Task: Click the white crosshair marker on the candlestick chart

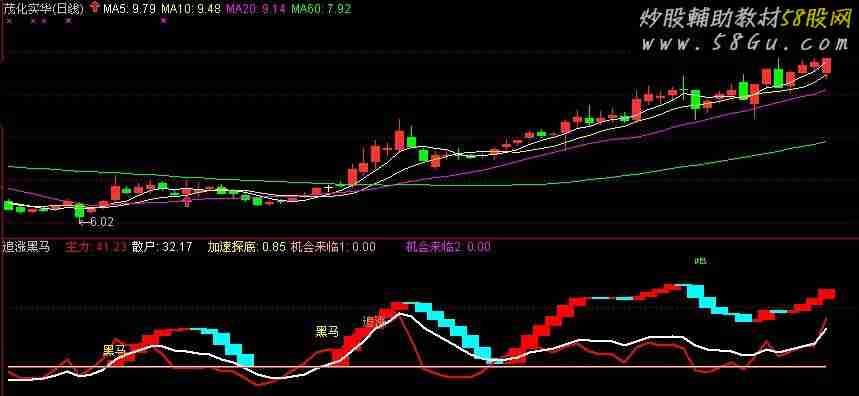Action: click(328, 189)
